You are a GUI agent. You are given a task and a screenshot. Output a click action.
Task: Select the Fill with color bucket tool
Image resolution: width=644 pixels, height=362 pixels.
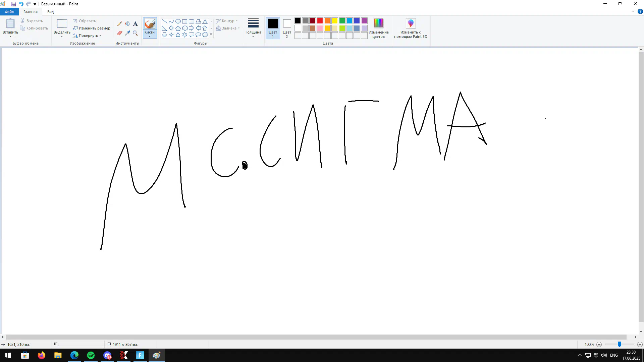click(x=127, y=24)
